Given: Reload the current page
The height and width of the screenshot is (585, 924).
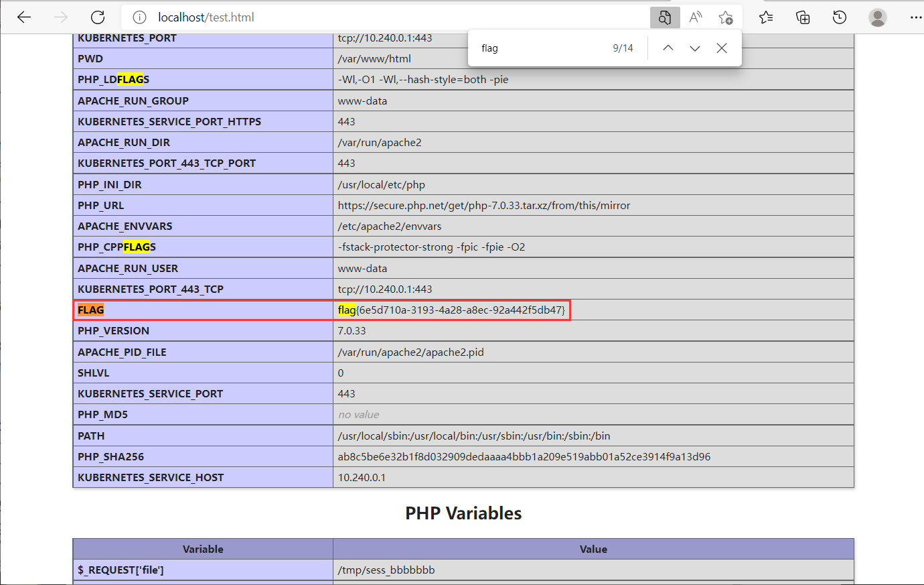Looking at the screenshot, I should [98, 17].
